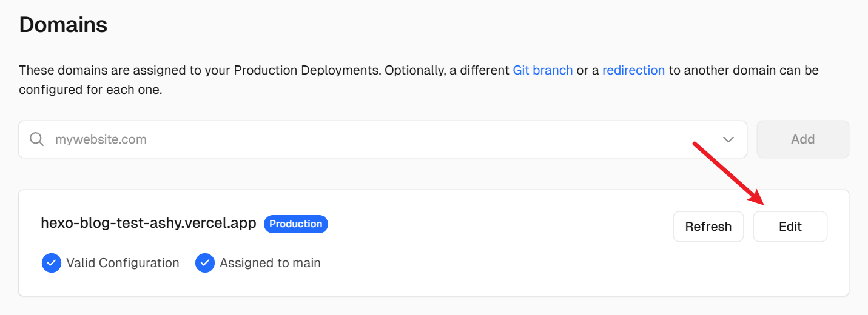Image resolution: width=868 pixels, height=315 pixels.
Task: Follow the redirection link
Action: tap(633, 70)
